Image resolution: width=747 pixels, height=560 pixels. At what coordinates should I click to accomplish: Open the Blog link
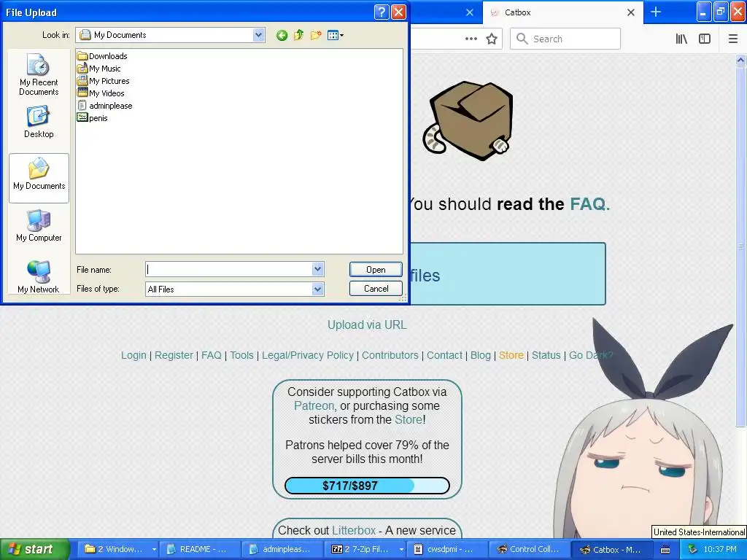pos(481,355)
